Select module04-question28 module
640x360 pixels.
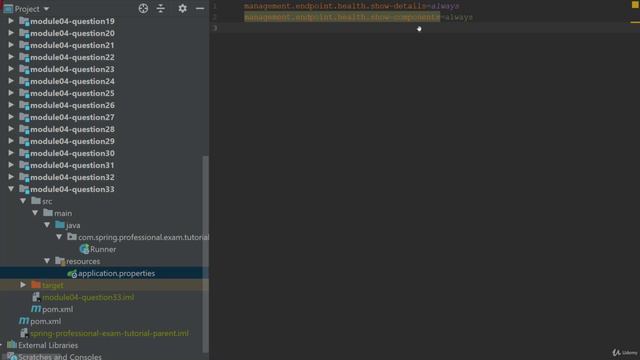pos(72,129)
